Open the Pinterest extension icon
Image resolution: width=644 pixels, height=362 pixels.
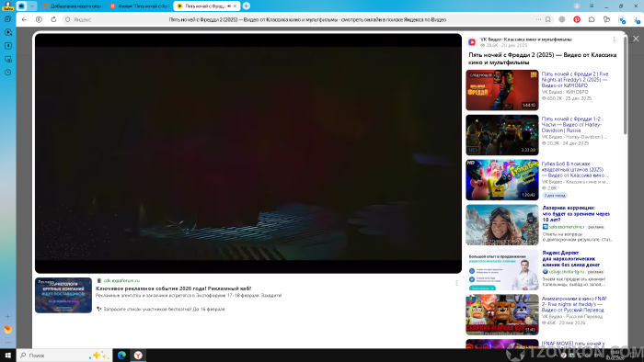click(x=577, y=19)
